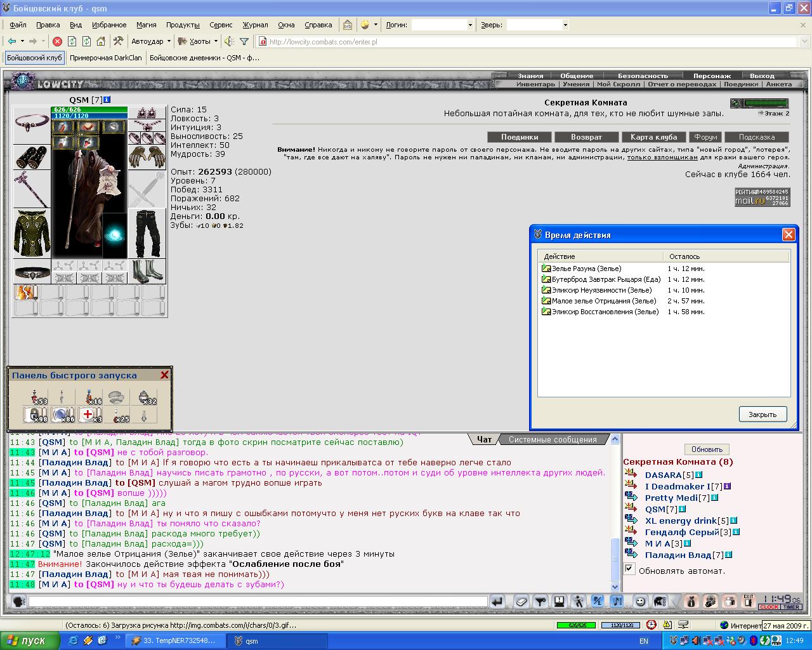Screen dimensions: 812x650
Task: Switch to the Системные сообщения chat tab
Action: (x=553, y=439)
